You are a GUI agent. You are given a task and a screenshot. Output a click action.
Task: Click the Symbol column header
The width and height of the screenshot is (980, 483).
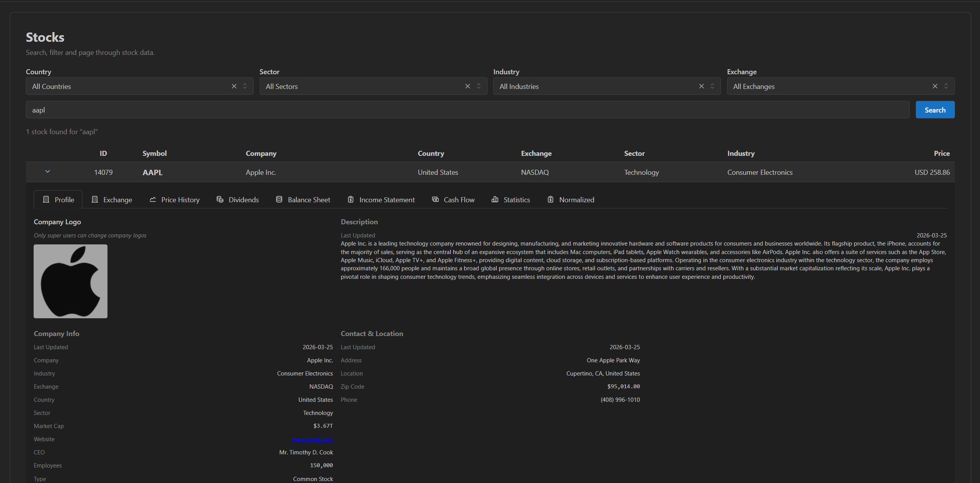tap(155, 154)
